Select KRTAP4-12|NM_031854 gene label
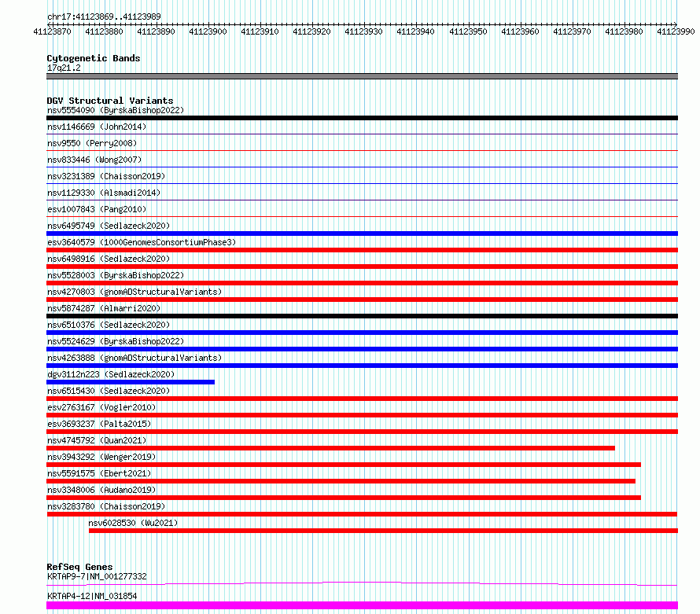The height and width of the screenshot is (614, 700). (x=92, y=596)
